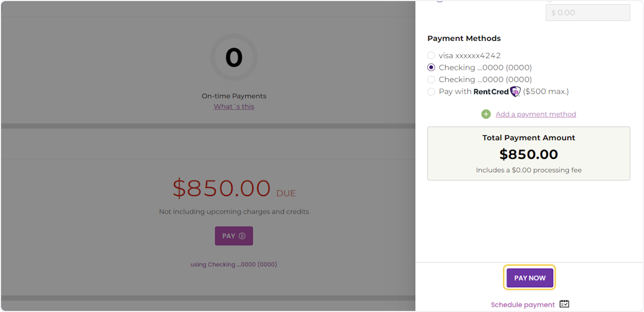644x312 pixels.
Task: Select the first Checking ...0000 account
Action: (431, 67)
